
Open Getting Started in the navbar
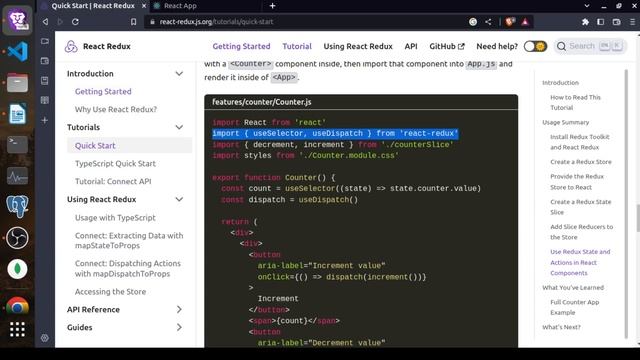241,46
